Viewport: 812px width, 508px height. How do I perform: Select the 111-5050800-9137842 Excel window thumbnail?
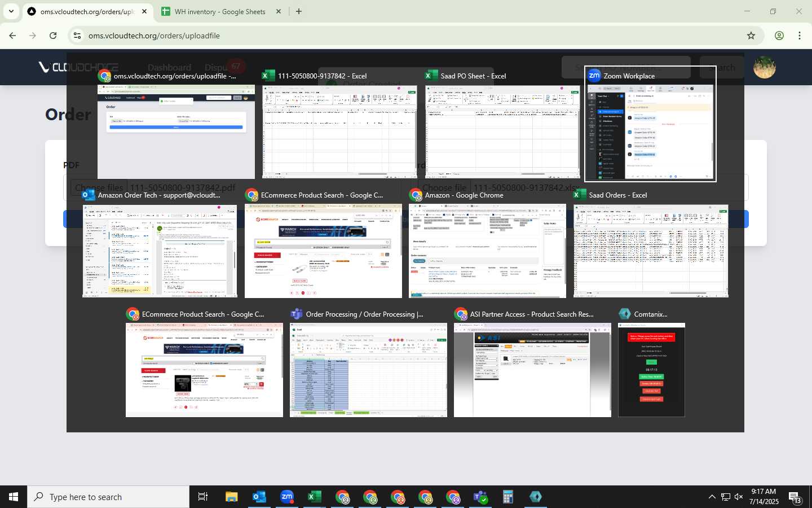(x=340, y=132)
